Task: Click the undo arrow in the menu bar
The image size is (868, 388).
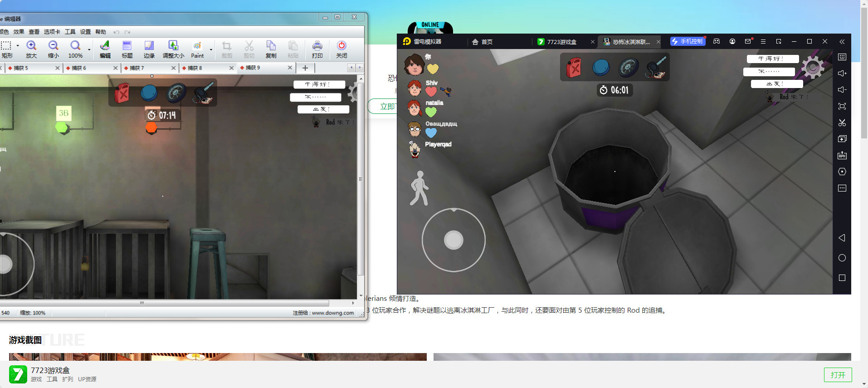Action: [x=117, y=32]
